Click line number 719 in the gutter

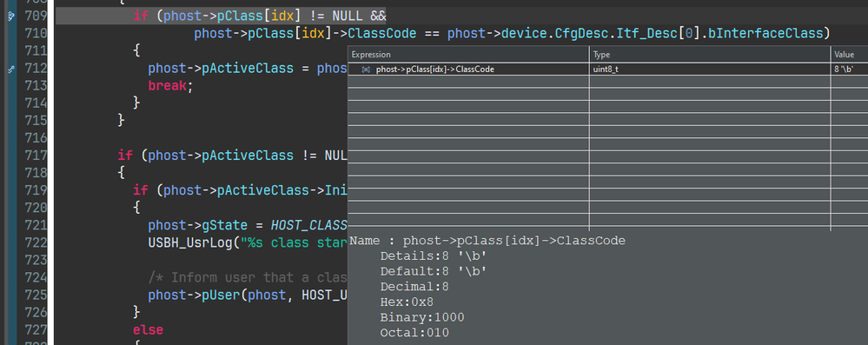(x=36, y=190)
